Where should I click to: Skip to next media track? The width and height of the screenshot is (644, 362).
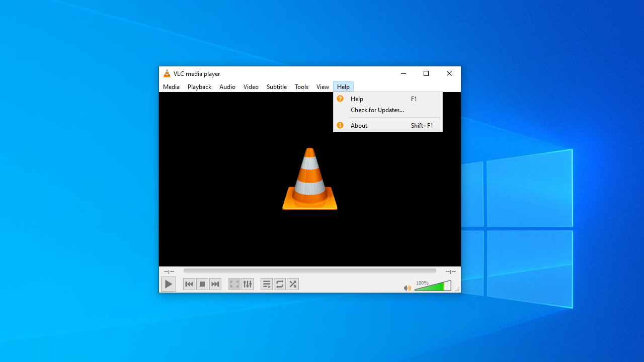pos(215,284)
